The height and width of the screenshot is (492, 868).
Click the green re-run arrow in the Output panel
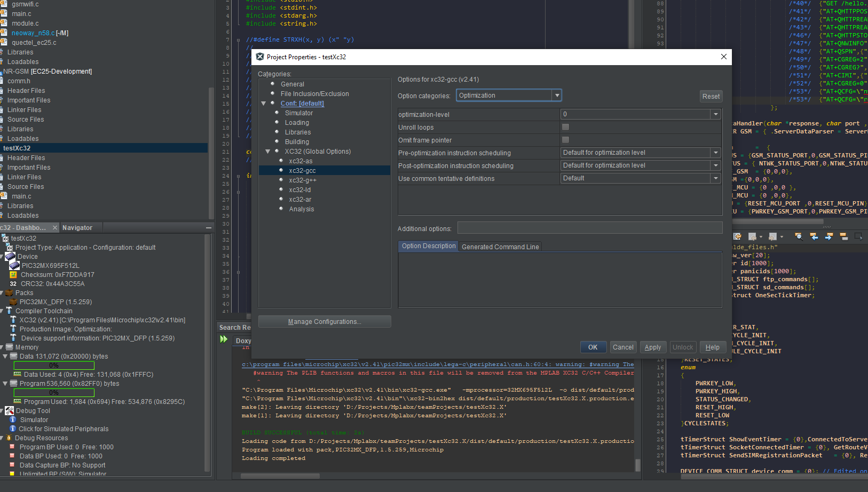[224, 339]
